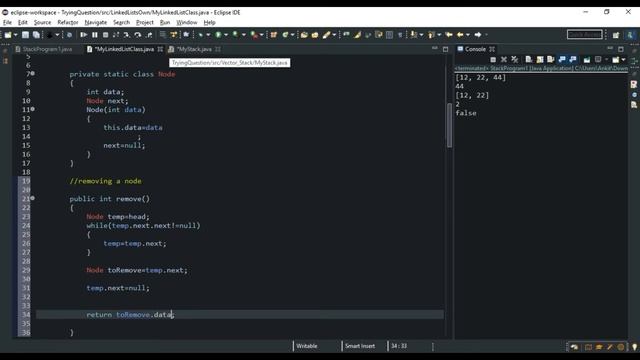Click the New file toolbar icon
640x360 pixels.
click(x=8, y=35)
